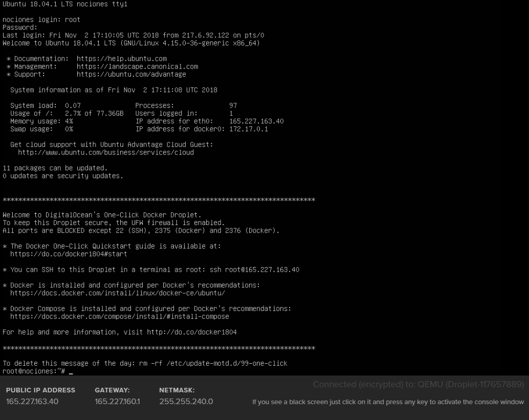This screenshot has width=529, height=420.
Task: Select the "ssh root@165.227.163.40" command text
Action: click(254, 270)
